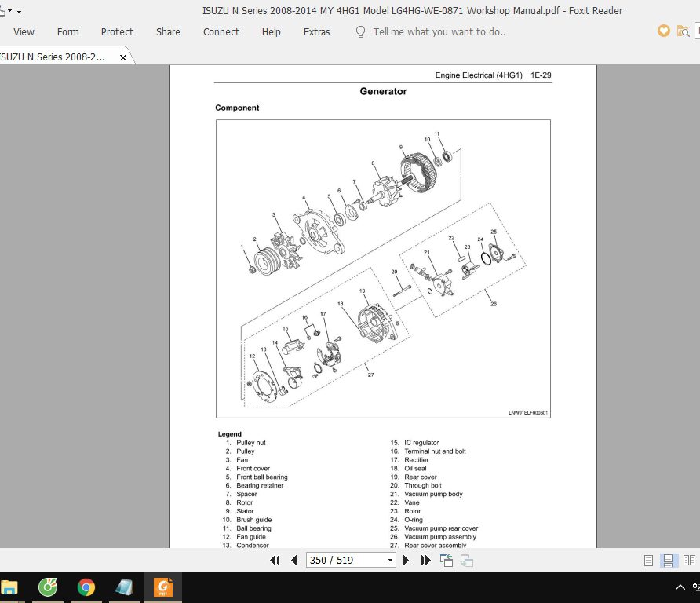Click legend entry 9. Stator
This screenshot has height=603, width=700.
pos(239,511)
